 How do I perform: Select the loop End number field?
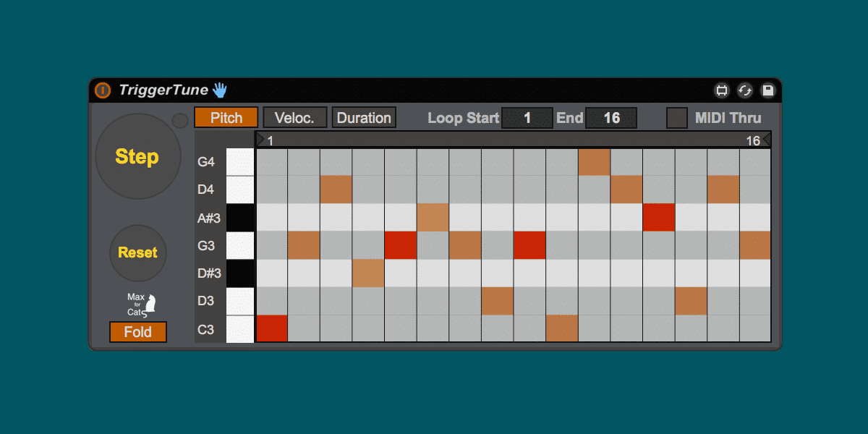611,118
